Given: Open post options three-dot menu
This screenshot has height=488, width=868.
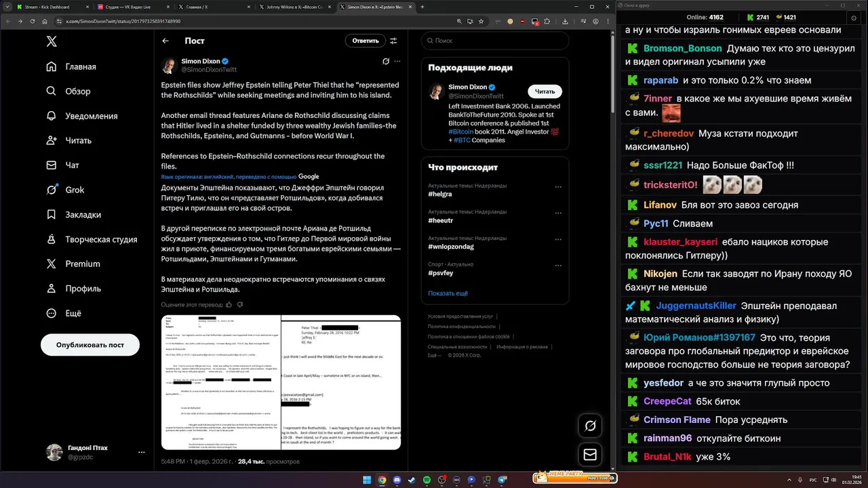Looking at the screenshot, I should (397, 61).
